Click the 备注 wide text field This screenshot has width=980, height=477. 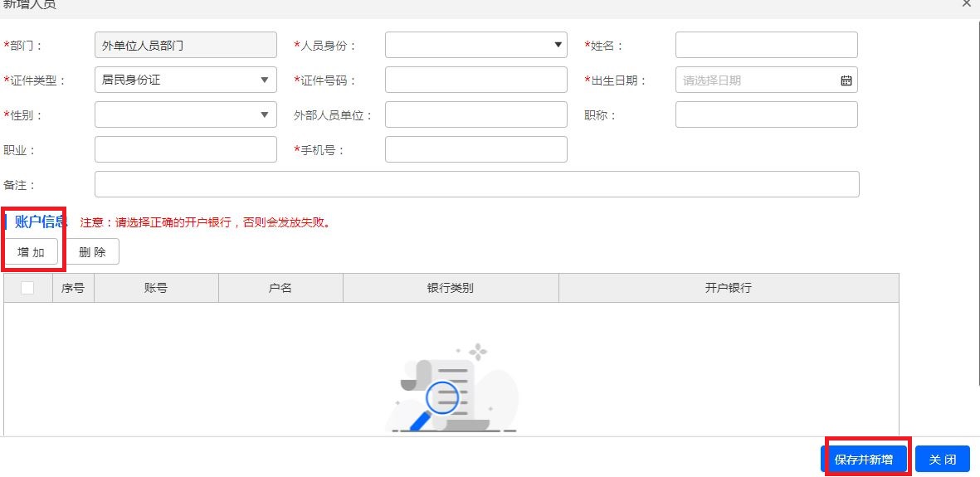(476, 184)
